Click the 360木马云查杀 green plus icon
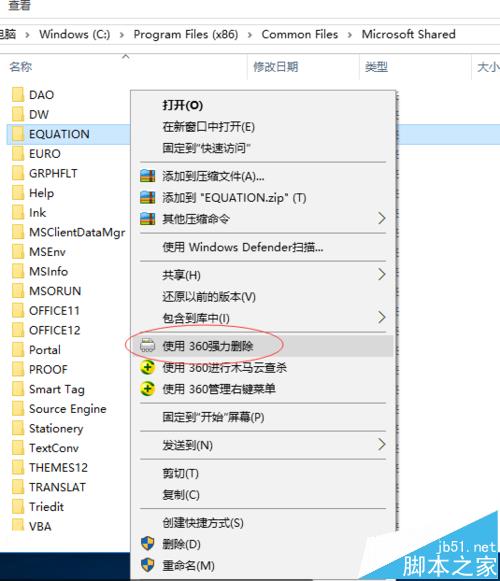This screenshot has height=581, width=500. click(x=147, y=368)
